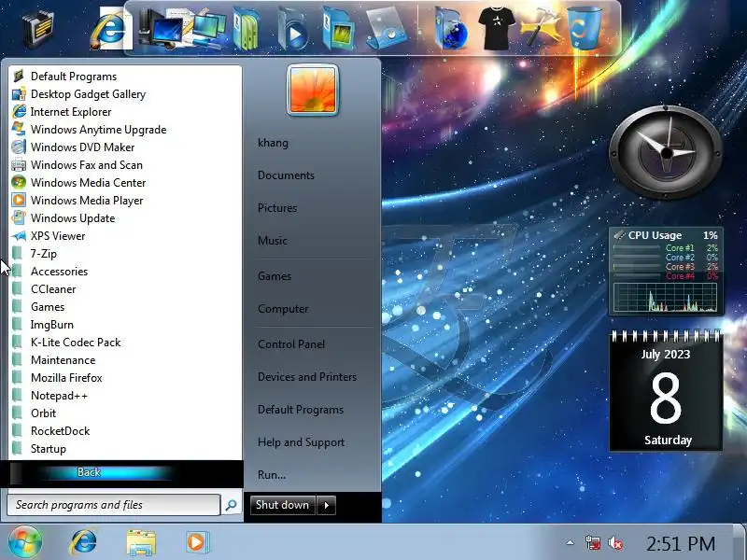Screen dimensions: 747x560
Task: Open the glass drive icon in the dock
Action: pyautogui.click(x=386, y=29)
